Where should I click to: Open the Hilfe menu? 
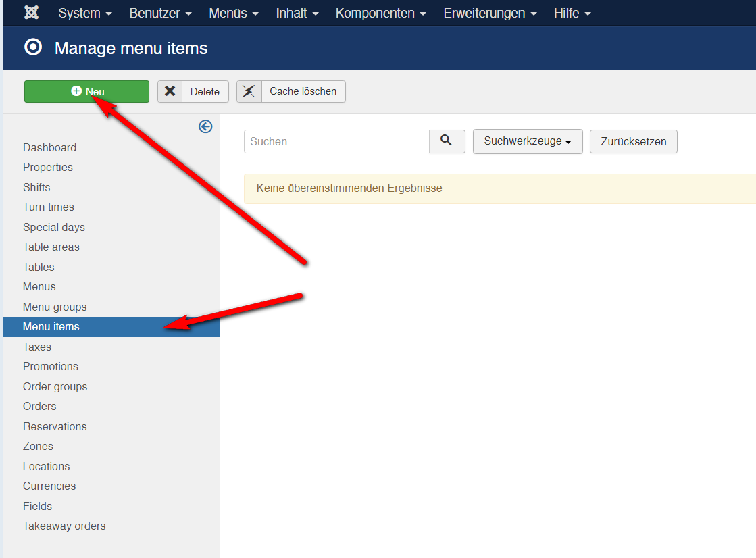(572, 13)
